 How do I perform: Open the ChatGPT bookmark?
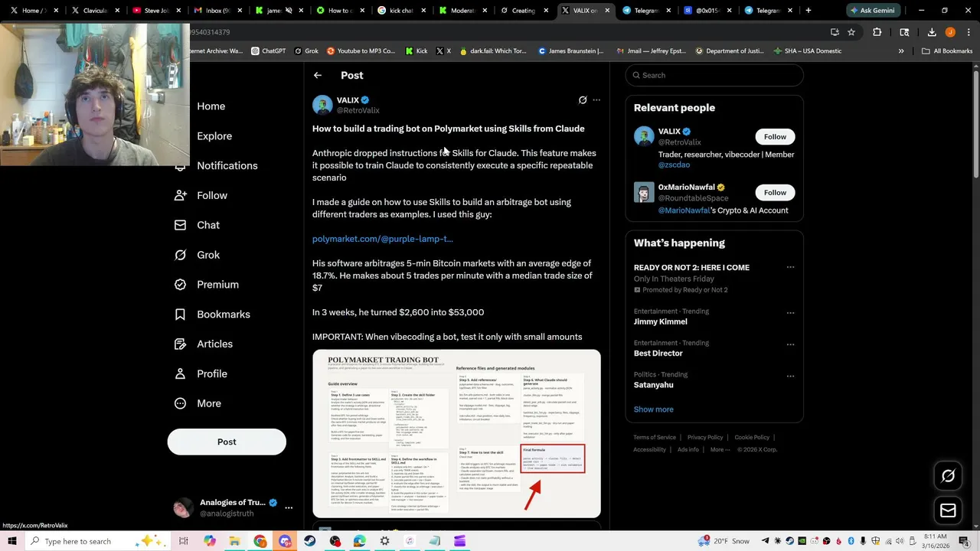(x=268, y=51)
